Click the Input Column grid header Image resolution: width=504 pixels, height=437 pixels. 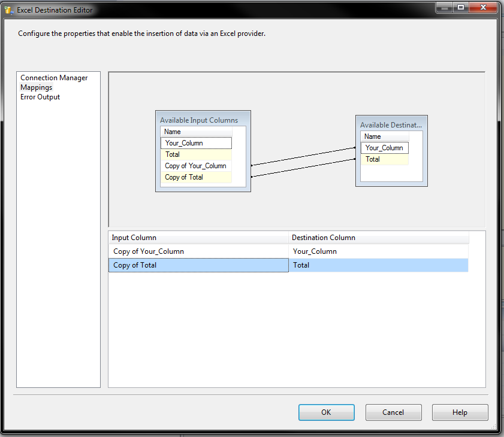click(198, 237)
